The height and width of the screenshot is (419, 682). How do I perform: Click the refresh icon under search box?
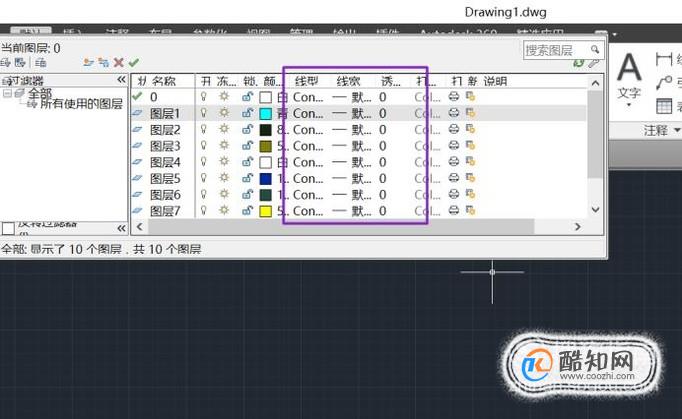point(578,63)
